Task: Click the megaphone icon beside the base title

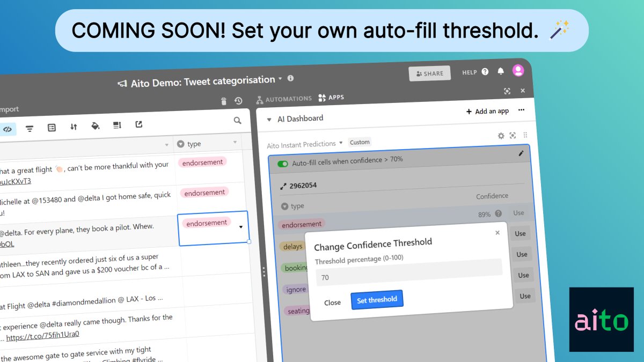Action: coord(122,84)
